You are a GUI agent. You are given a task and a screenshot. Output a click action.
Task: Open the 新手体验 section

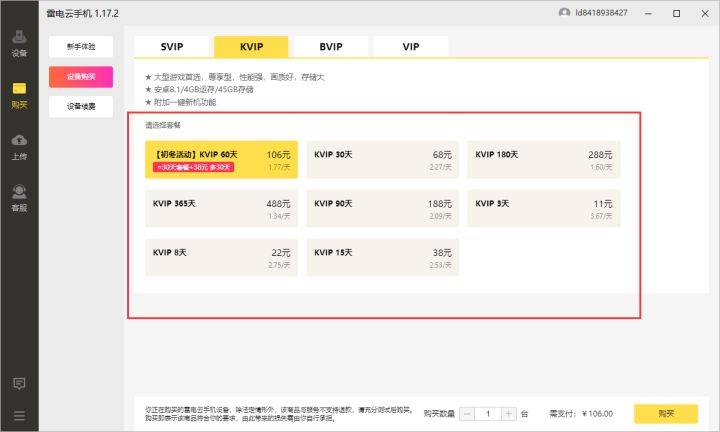(81, 46)
